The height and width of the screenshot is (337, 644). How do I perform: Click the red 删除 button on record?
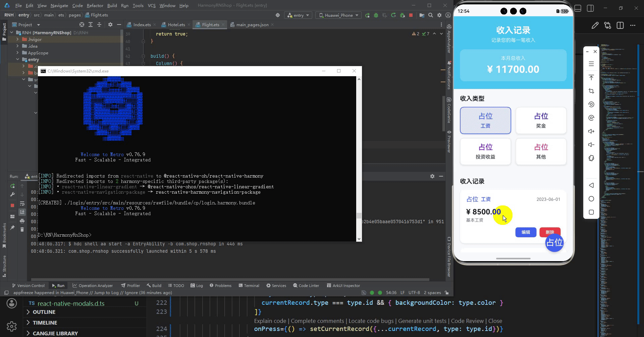point(550,232)
